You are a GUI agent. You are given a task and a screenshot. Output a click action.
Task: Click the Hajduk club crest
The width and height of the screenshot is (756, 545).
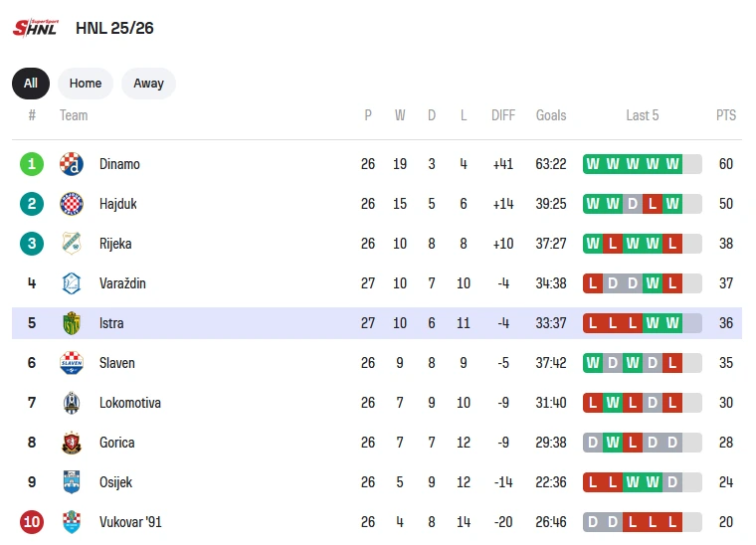72,204
